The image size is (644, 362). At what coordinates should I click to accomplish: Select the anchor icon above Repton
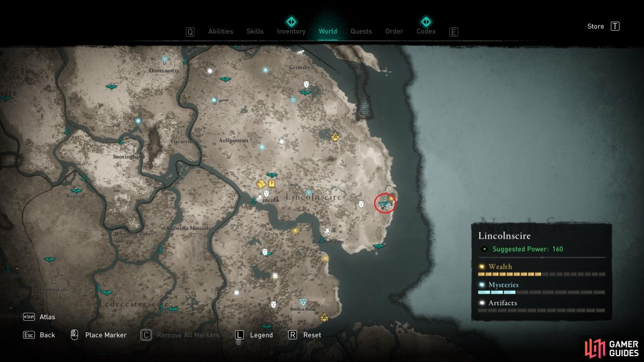[x=84, y=178]
